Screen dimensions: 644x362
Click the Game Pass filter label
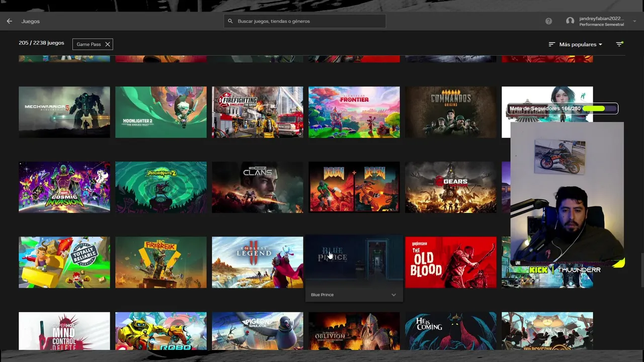(x=89, y=44)
